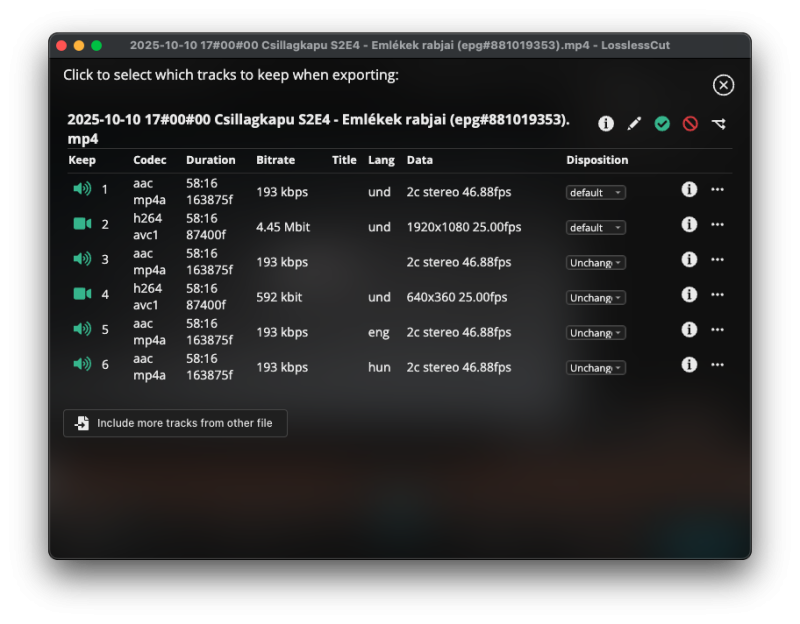Open more options menu for track 6
The width and height of the screenshot is (800, 624).
click(717, 364)
